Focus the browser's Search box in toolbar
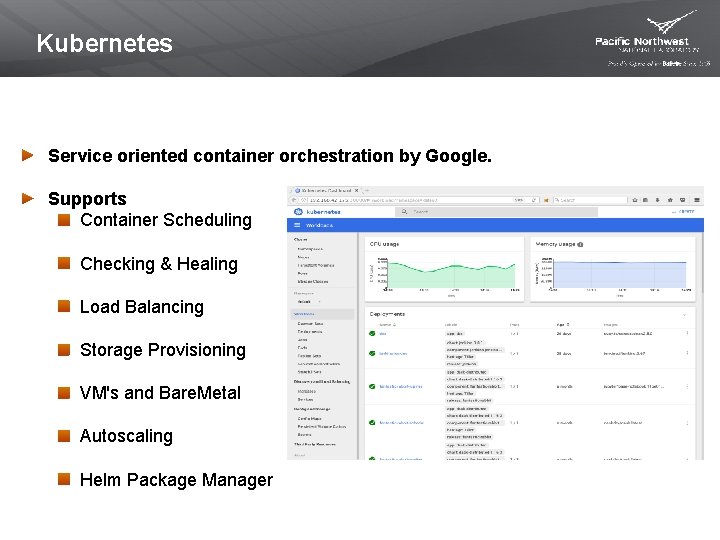 point(590,200)
